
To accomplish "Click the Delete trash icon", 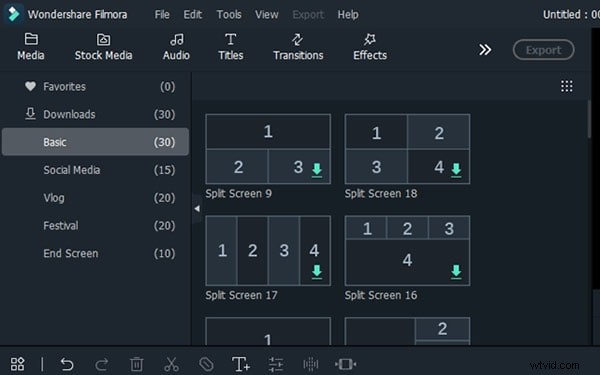I will [x=137, y=364].
